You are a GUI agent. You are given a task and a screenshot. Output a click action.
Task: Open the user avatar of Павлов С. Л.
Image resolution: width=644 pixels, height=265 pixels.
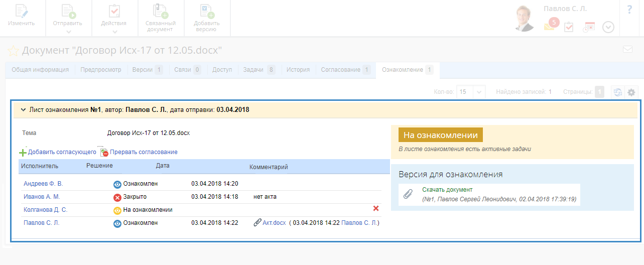pyautogui.click(x=526, y=19)
